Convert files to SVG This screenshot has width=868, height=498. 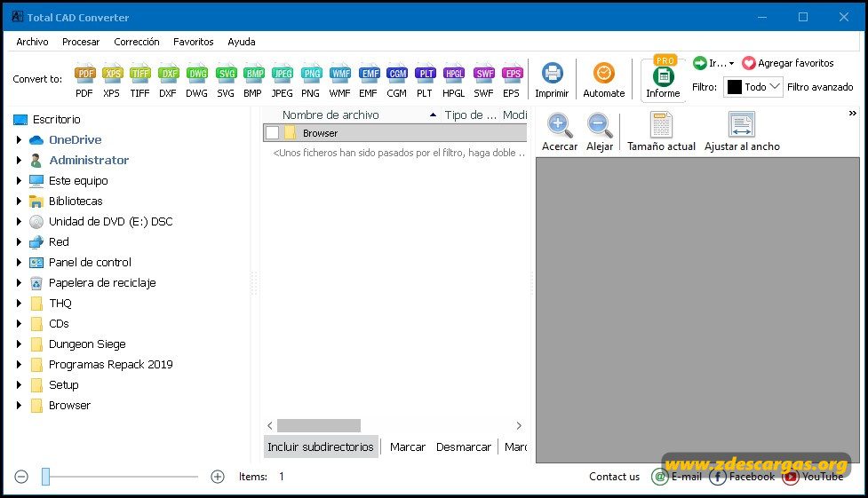point(226,81)
